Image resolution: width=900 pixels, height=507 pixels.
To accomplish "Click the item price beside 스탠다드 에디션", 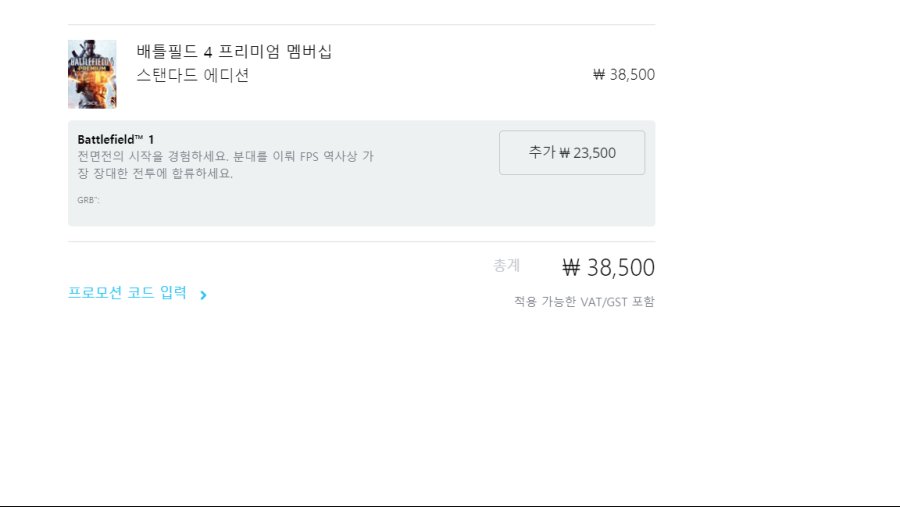I will [x=624, y=75].
